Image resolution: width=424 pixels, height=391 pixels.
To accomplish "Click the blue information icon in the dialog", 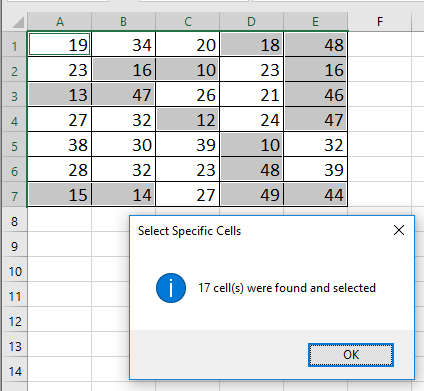I will point(171,288).
